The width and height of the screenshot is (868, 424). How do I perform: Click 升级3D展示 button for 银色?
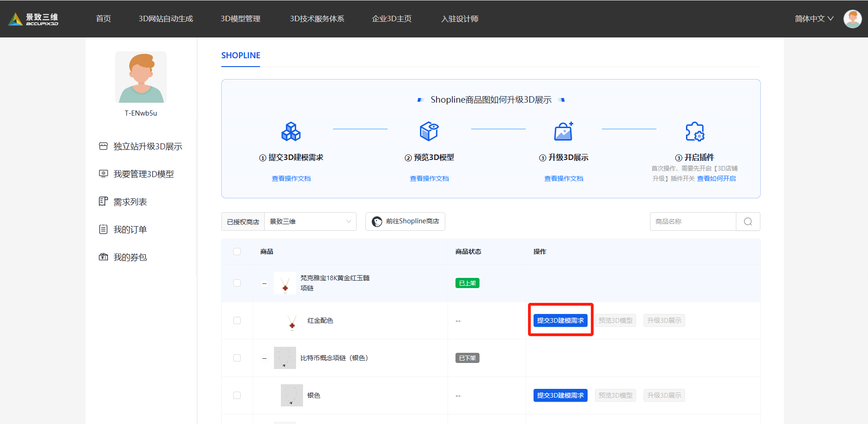click(x=664, y=395)
